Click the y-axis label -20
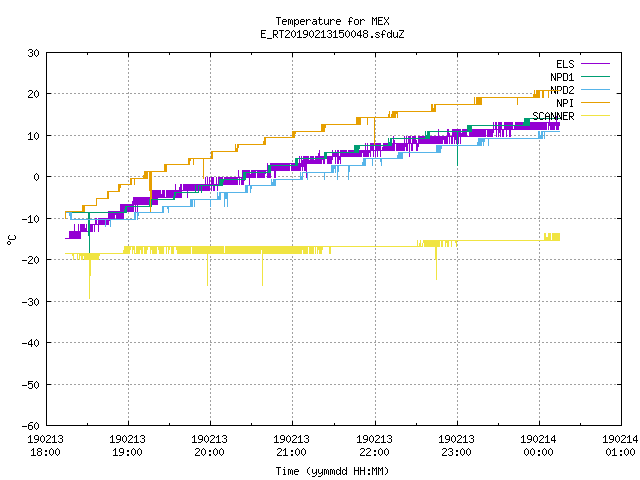 point(31,260)
